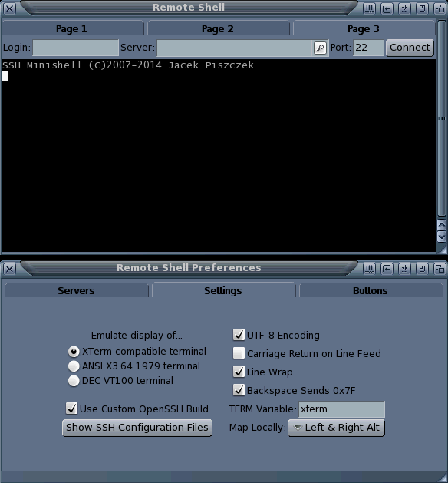
Task: Click the left-arrow gadget in the Remote Shell titlebar
Action: coord(387,8)
